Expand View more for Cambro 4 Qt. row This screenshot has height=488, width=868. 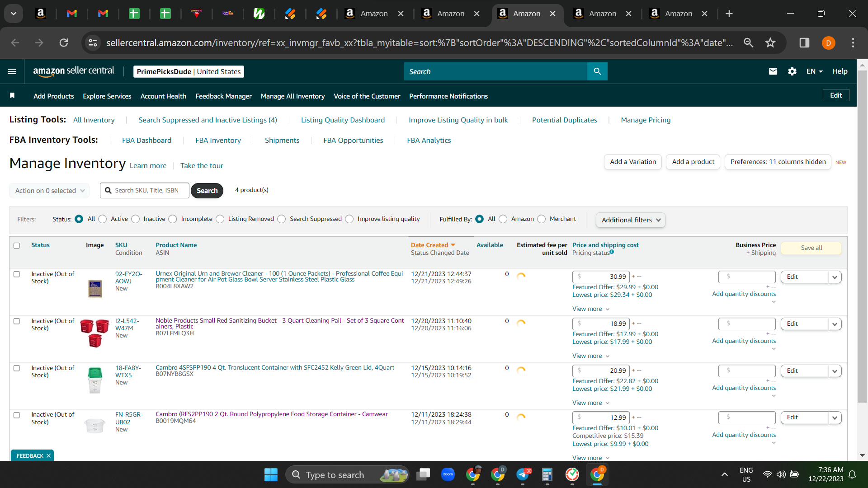tap(591, 403)
